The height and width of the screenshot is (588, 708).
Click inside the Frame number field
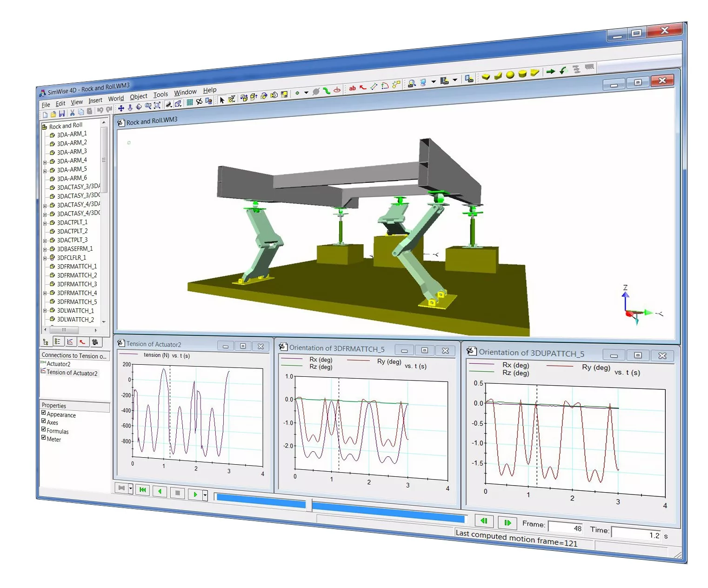coord(564,528)
